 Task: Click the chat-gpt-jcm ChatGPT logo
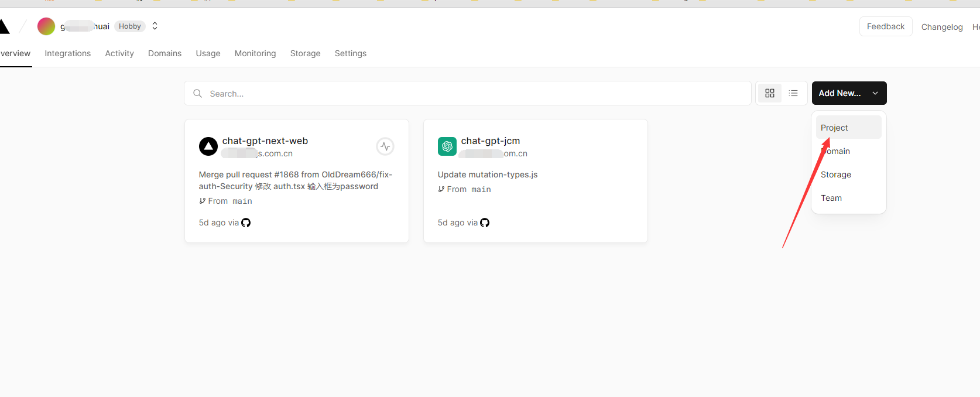(x=447, y=146)
